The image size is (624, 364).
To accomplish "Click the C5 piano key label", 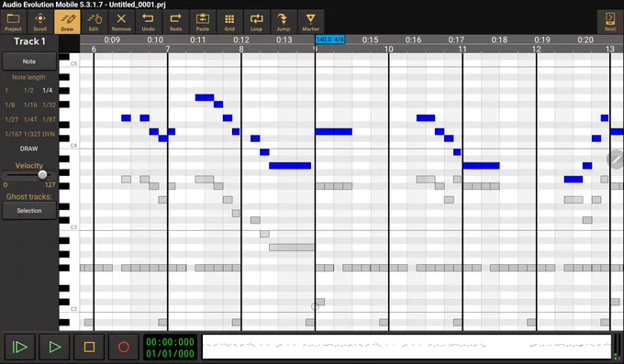I will 73,63.
